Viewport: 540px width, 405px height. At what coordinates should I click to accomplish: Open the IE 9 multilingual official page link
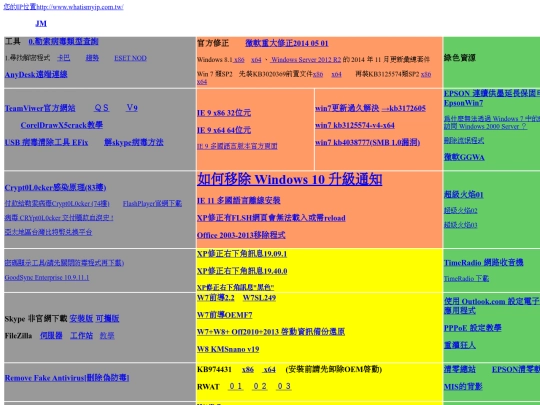click(x=237, y=146)
